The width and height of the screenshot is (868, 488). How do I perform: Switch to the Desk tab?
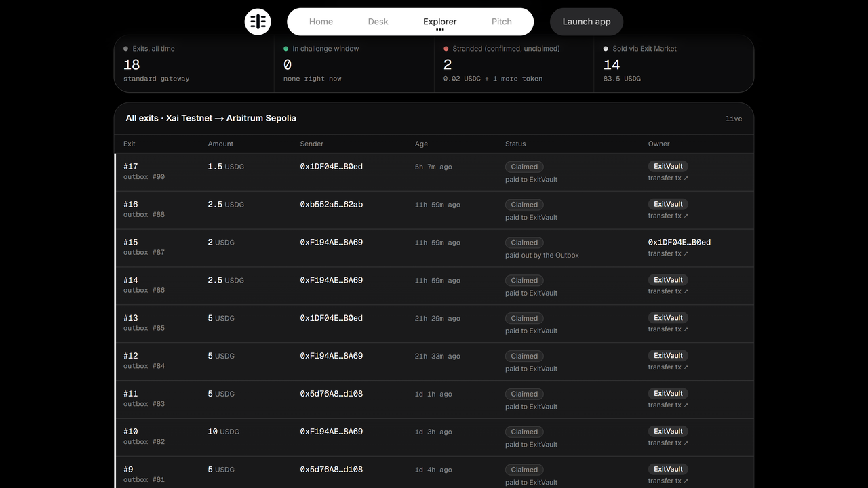pyautogui.click(x=378, y=22)
